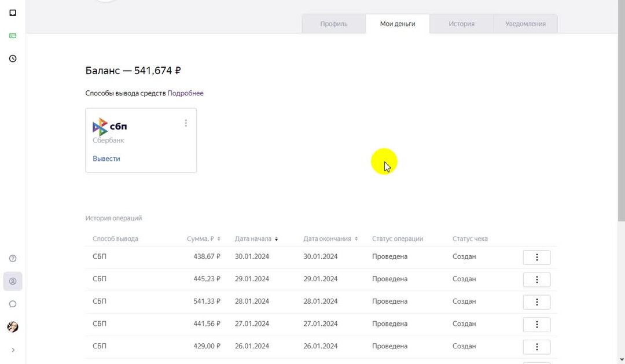Open the chat messages icon in sidebar
625x364 pixels.
tap(13, 304)
